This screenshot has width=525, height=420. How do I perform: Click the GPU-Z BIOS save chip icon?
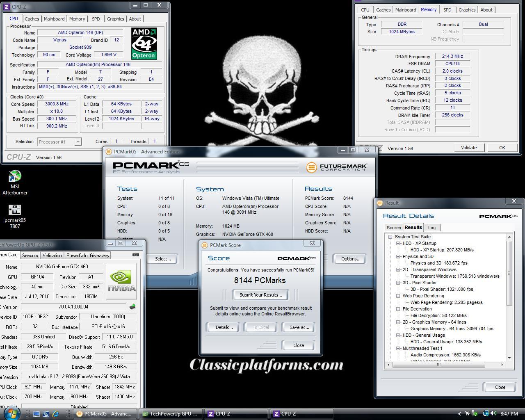pos(132,306)
